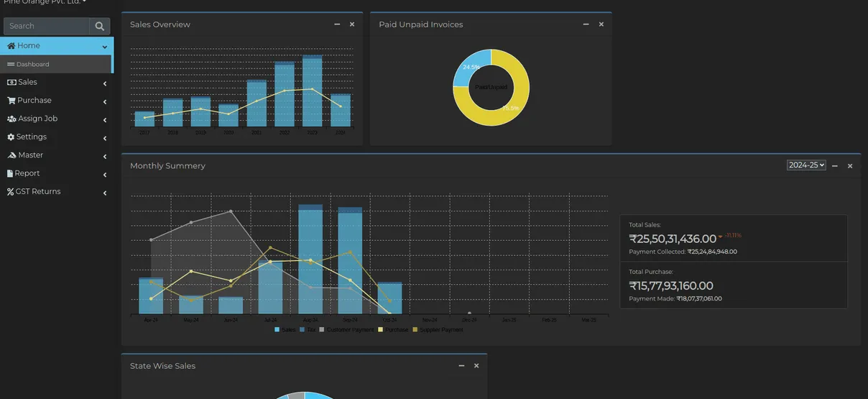The image size is (868, 399).
Task: Close the Paid Unpaid Invoices panel
Action: [x=601, y=24]
